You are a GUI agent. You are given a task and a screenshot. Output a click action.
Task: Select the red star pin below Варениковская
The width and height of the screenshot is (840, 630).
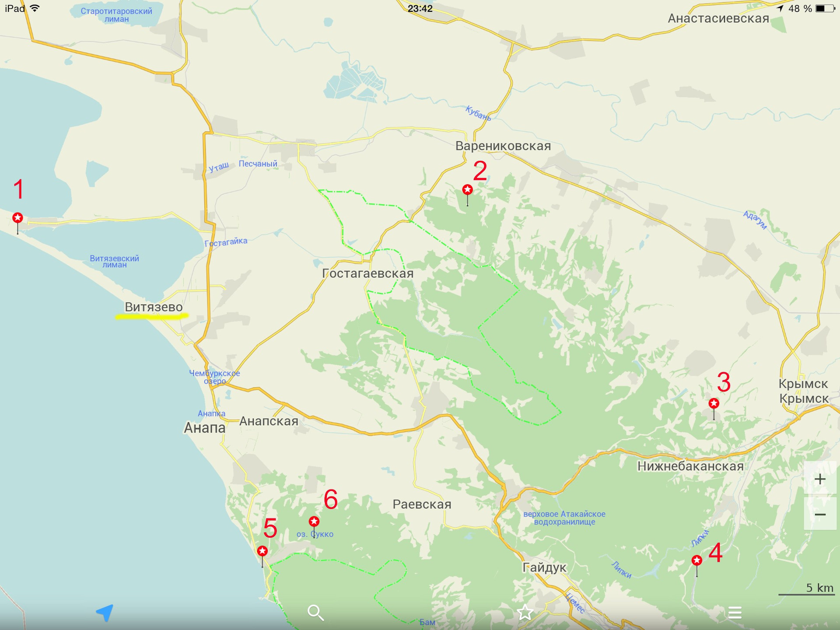pyautogui.click(x=467, y=189)
